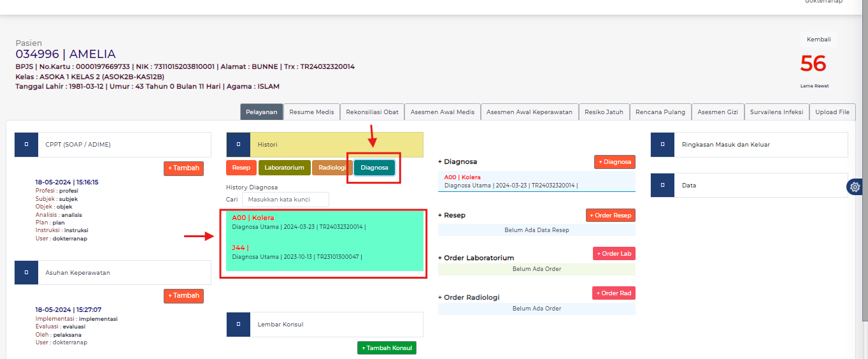Click the CPPT (SOAP / ADIME) panel icon
868x359 pixels.
pos(26,145)
